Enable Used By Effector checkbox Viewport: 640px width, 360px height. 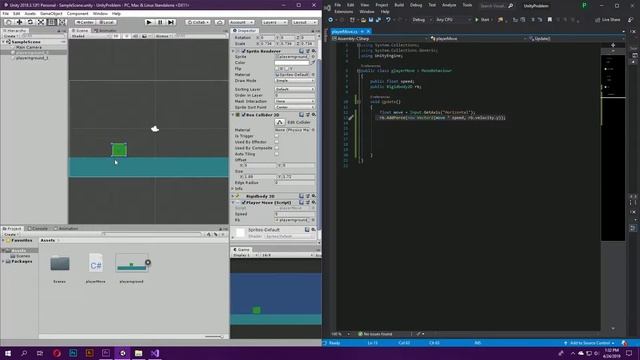click(277, 142)
